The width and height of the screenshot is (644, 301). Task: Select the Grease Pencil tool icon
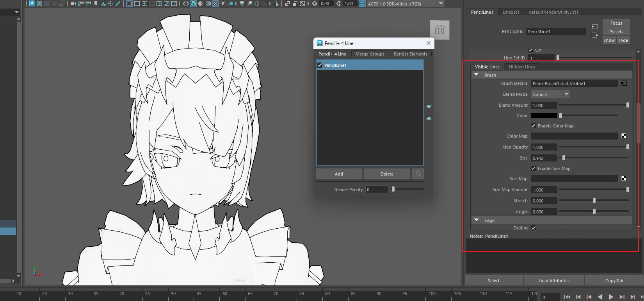point(117,4)
